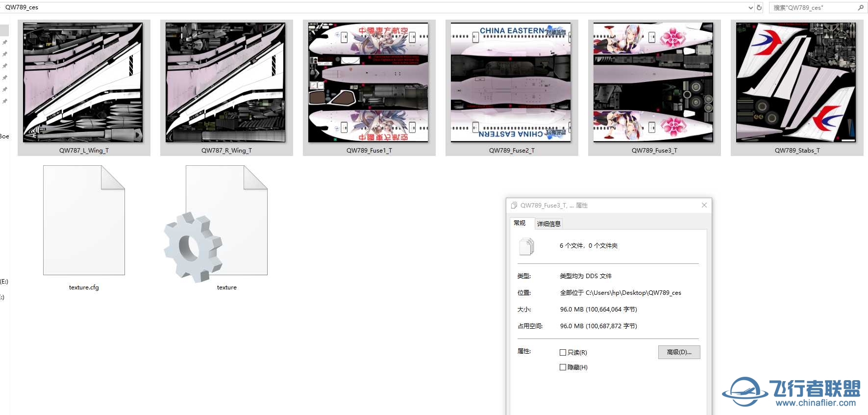
Task: Click the multi-file icon in properties dialog
Action: (x=526, y=246)
